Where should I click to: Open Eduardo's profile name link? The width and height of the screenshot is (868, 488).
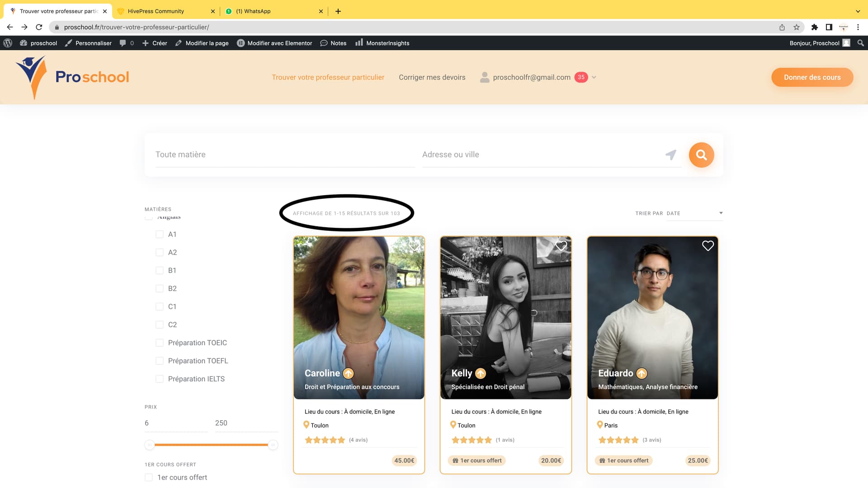tap(615, 373)
